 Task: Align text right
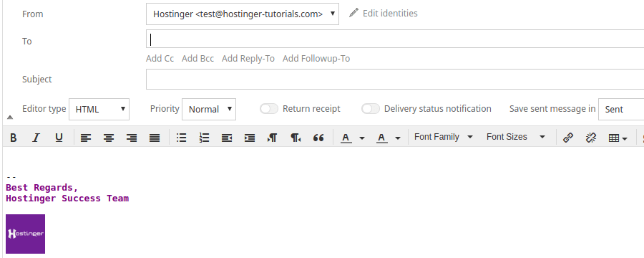(x=132, y=138)
